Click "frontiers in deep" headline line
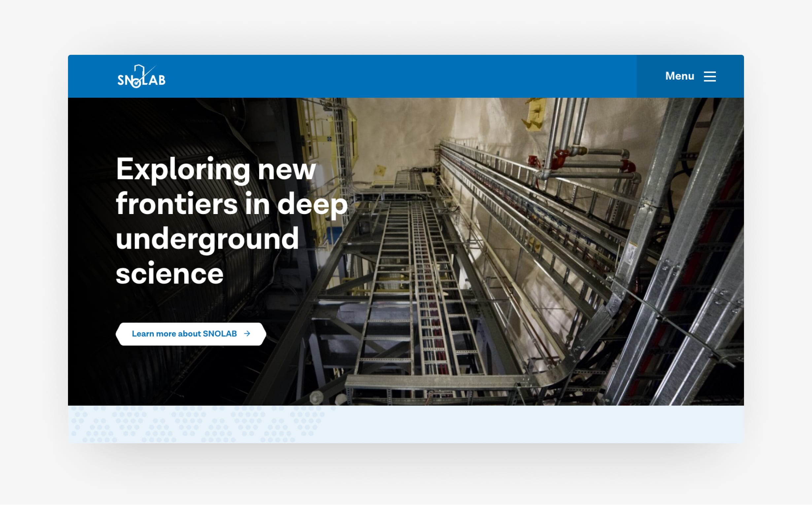The width and height of the screenshot is (812, 508). pos(232,204)
